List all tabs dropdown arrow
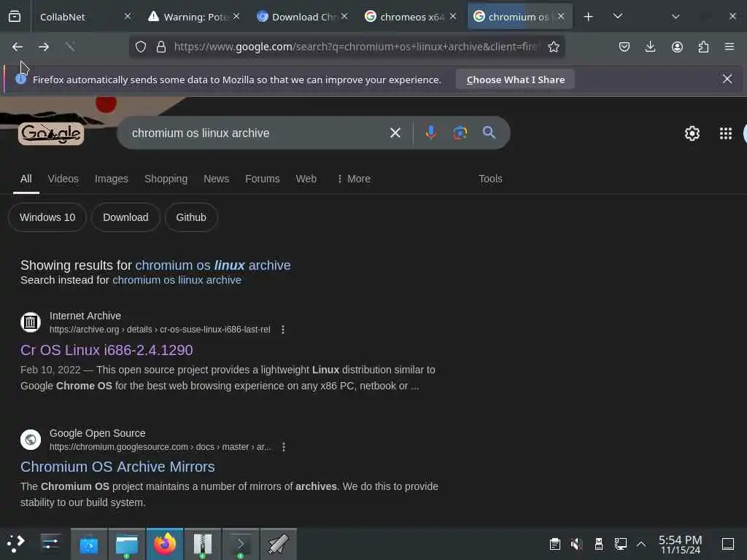Screen dimensions: 747x560 [617, 17]
